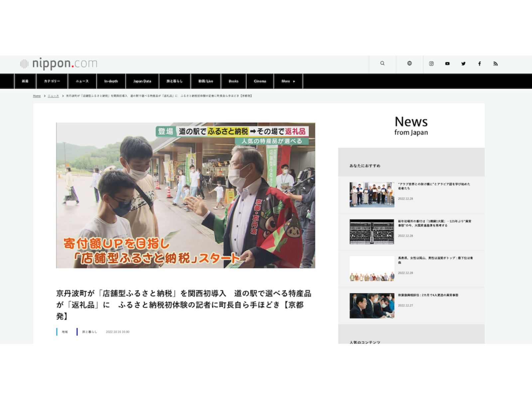Open the sumo banzuke thumbnail
This screenshot has width=532, height=399.
coord(372,232)
